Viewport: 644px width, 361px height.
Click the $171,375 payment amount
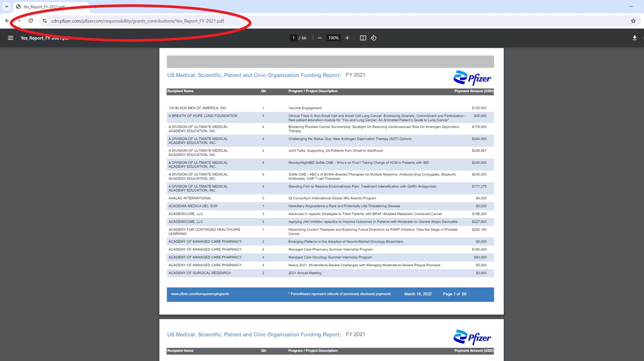479,186
